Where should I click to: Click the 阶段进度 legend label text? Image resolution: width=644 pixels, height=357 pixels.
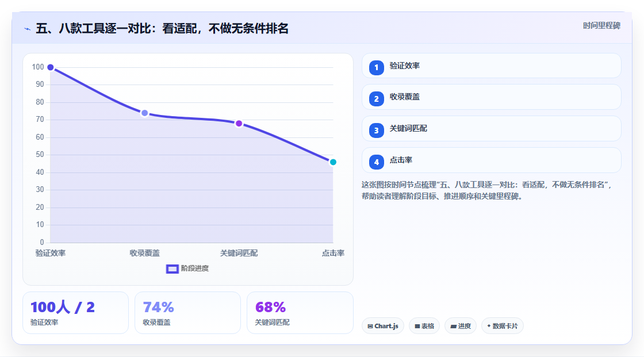pyautogui.click(x=195, y=268)
